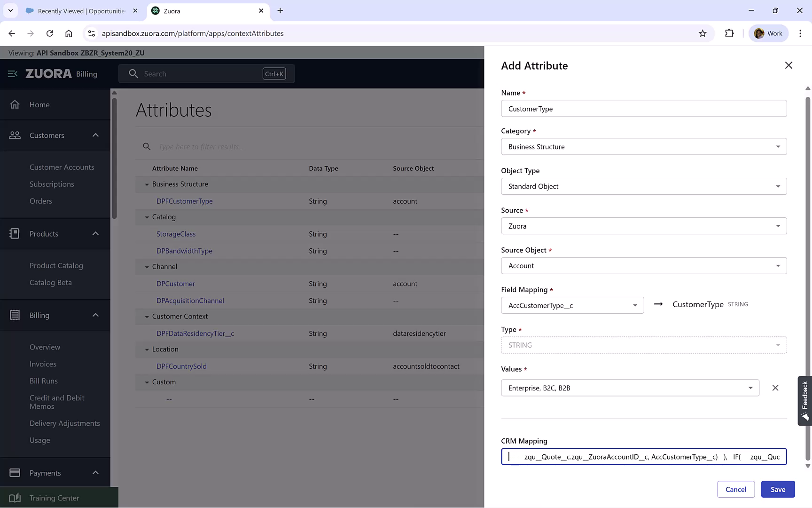Click the Products box icon in sidebar

[x=15, y=233]
